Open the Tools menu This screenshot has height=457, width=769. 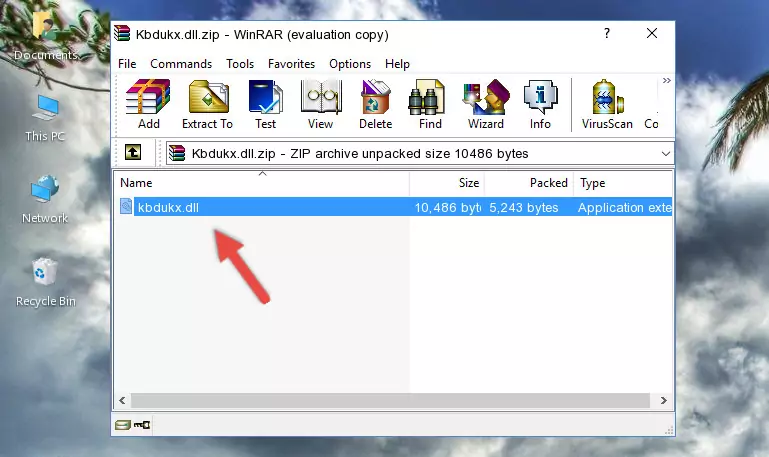[x=240, y=64]
